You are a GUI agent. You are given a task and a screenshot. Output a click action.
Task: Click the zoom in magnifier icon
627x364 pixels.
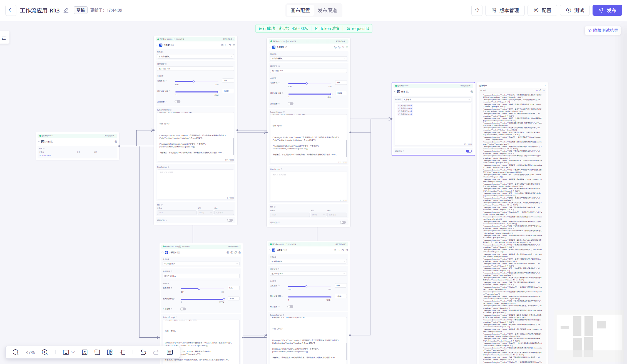tap(45, 352)
